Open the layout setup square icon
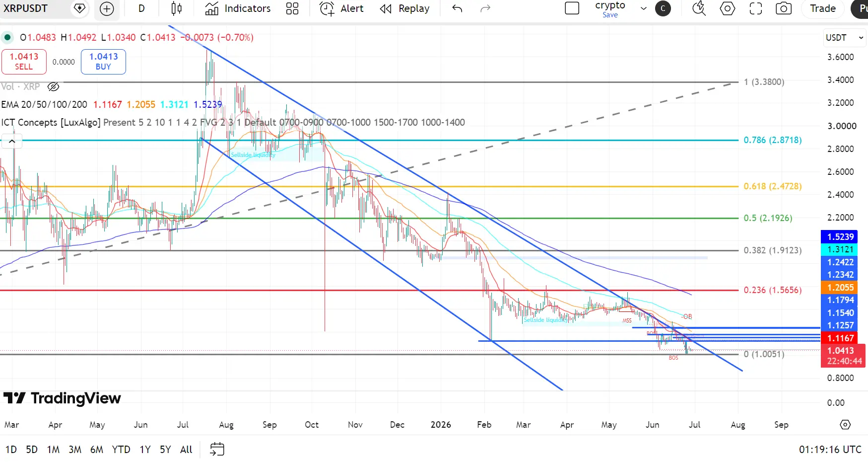This screenshot has width=868, height=462. [572, 8]
